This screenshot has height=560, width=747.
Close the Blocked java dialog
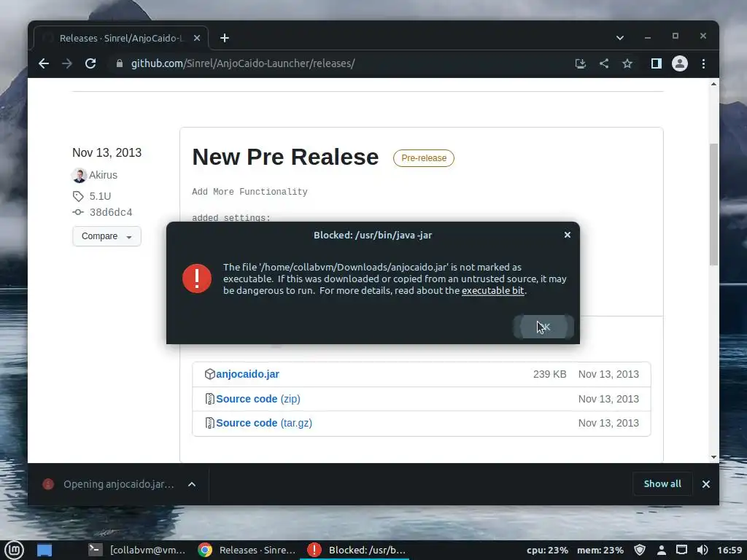click(567, 235)
